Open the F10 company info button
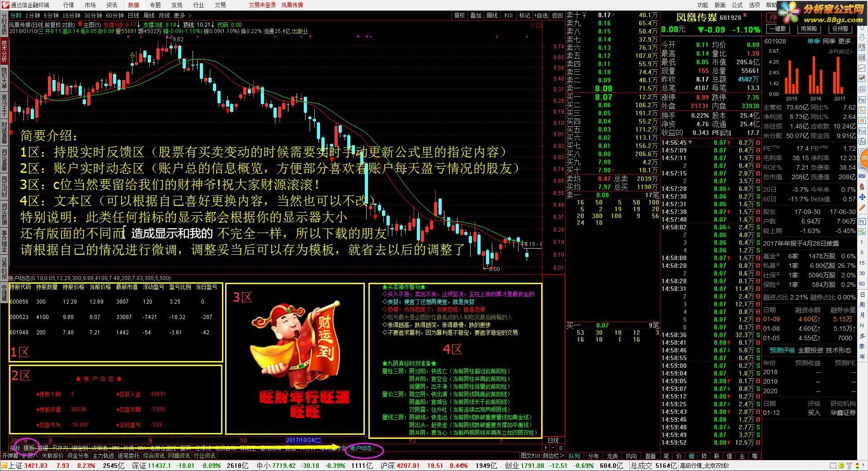 point(508,15)
